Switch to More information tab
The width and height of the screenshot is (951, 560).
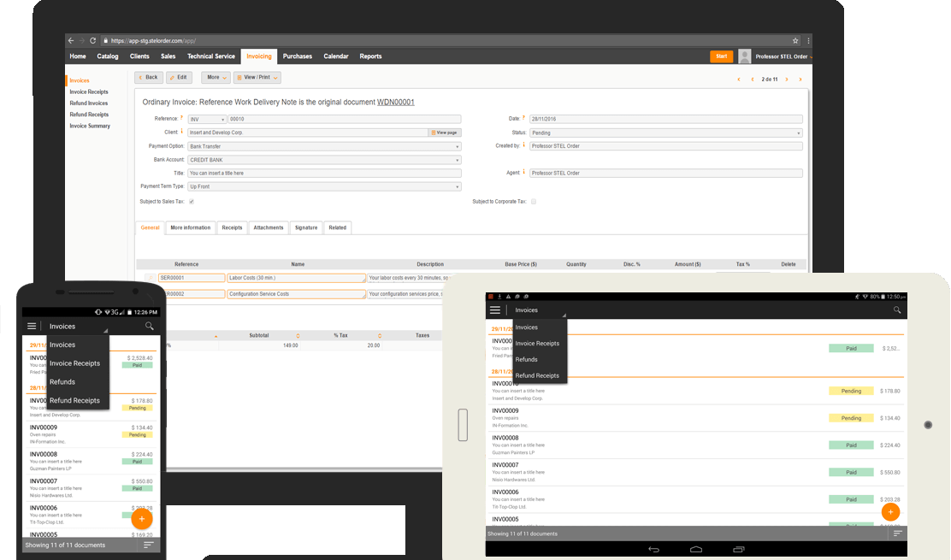click(x=191, y=228)
